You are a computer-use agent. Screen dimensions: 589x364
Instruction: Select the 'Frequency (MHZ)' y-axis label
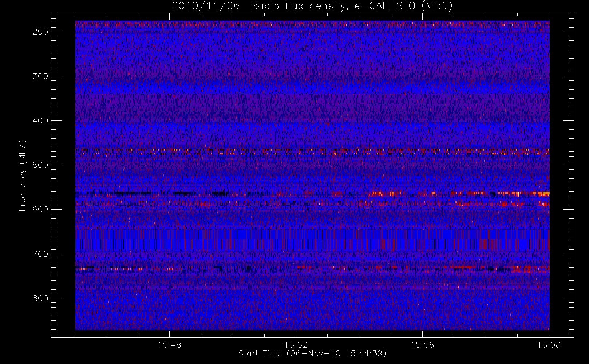tap(23, 175)
